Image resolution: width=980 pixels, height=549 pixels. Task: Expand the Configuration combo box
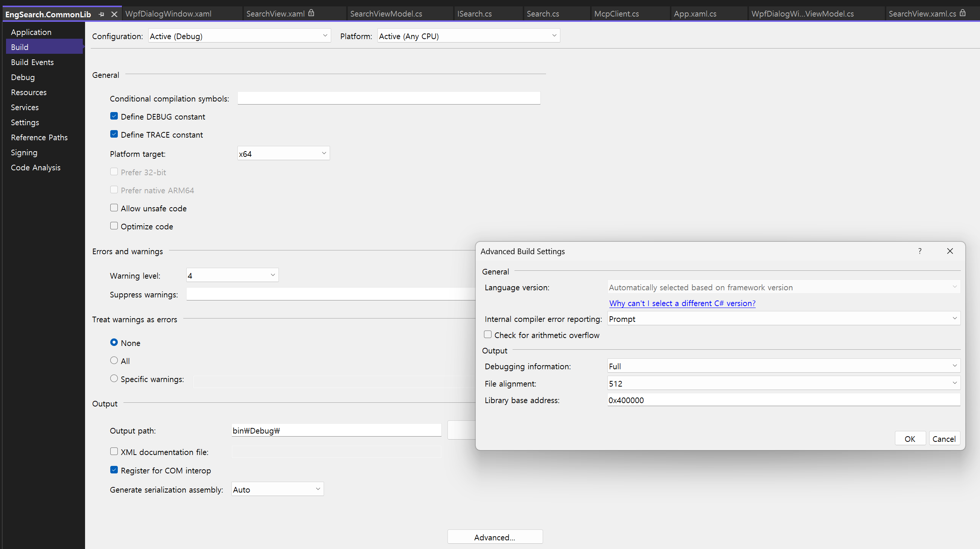pyautogui.click(x=239, y=36)
